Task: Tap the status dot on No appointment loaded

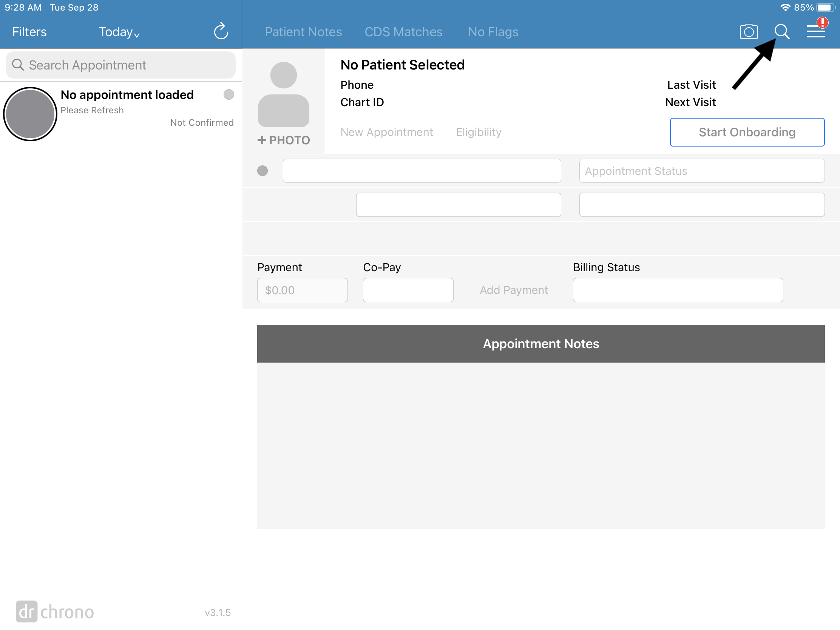Action: pyautogui.click(x=229, y=94)
